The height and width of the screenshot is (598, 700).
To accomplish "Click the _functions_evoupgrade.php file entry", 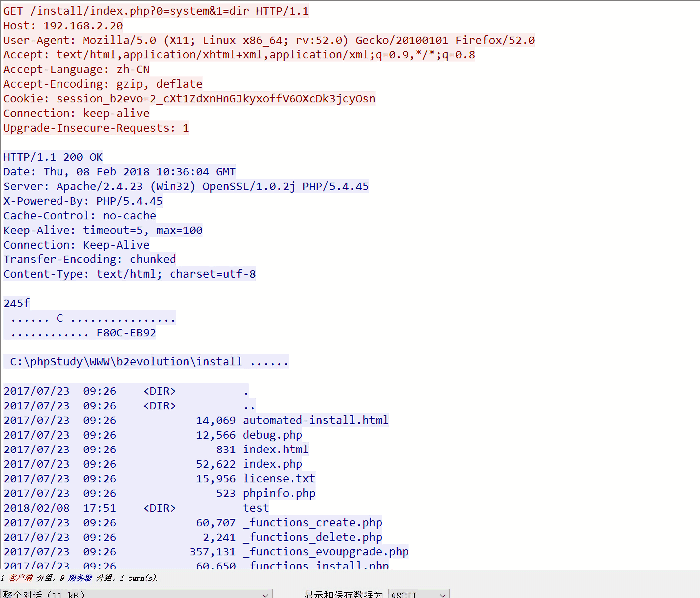I will [206, 552].
